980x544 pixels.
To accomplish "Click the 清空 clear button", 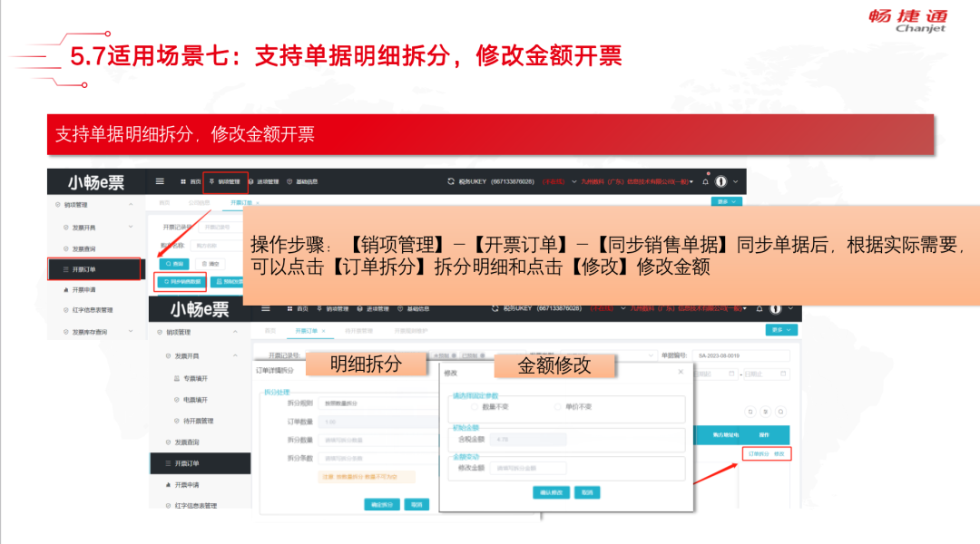I will (210, 264).
